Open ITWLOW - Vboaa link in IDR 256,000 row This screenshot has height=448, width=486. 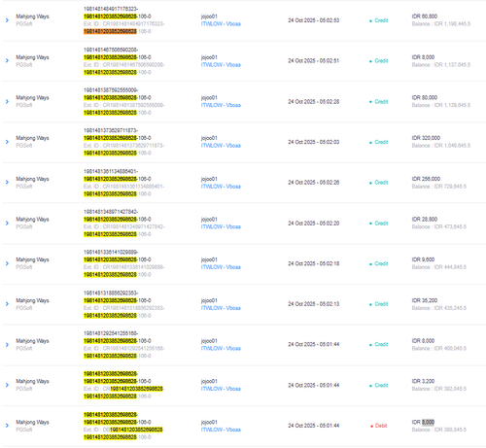(x=221, y=187)
